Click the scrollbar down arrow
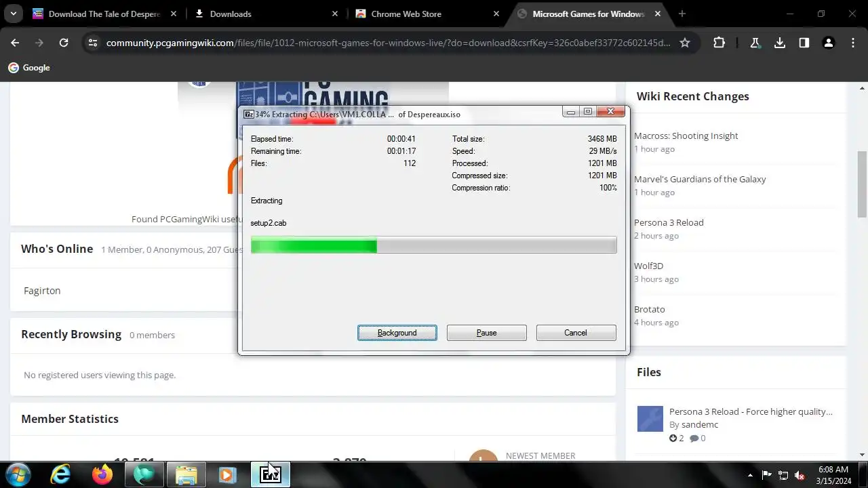 point(862,455)
